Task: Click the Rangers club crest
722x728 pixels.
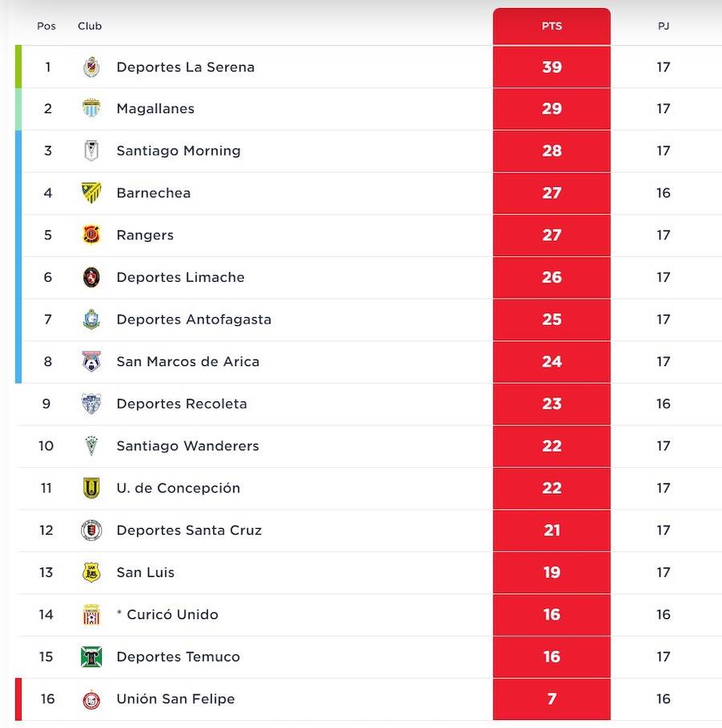Action: click(91, 235)
